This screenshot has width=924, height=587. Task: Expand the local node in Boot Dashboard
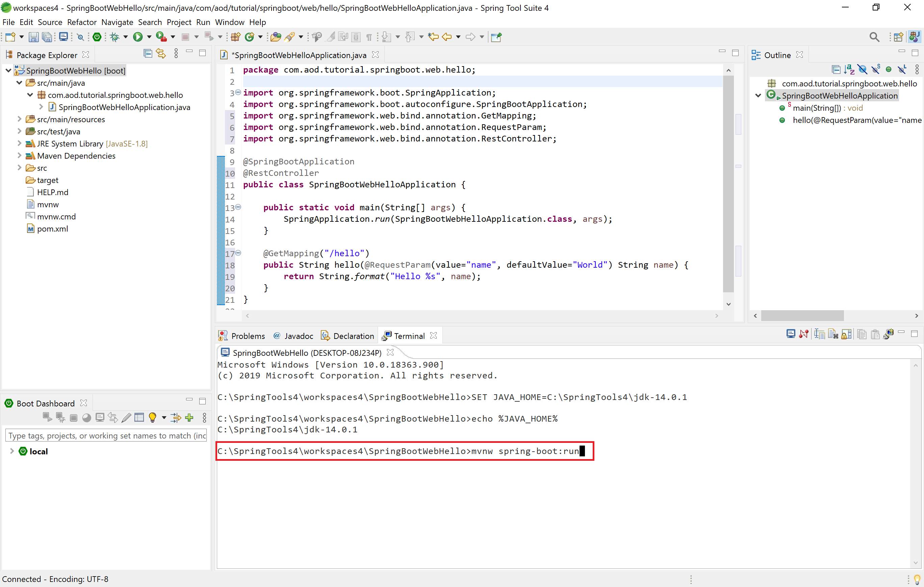(x=12, y=451)
